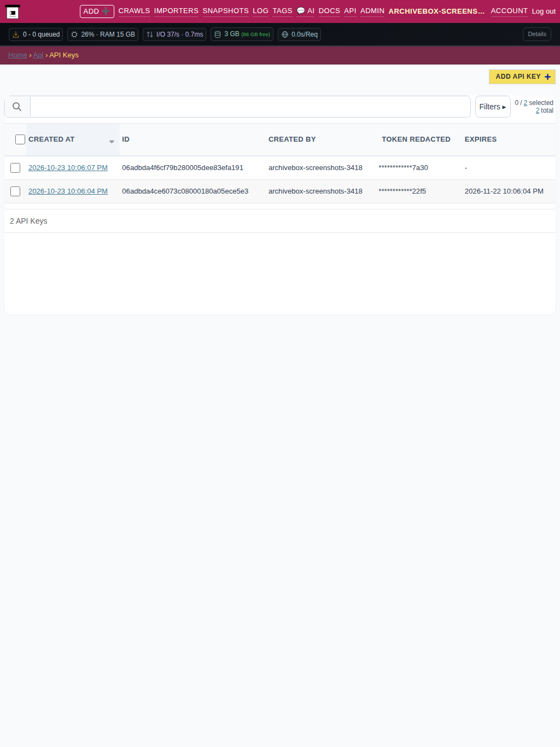Open the API menu item
Image resolution: width=560 pixels, height=747 pixels.
(x=350, y=11)
